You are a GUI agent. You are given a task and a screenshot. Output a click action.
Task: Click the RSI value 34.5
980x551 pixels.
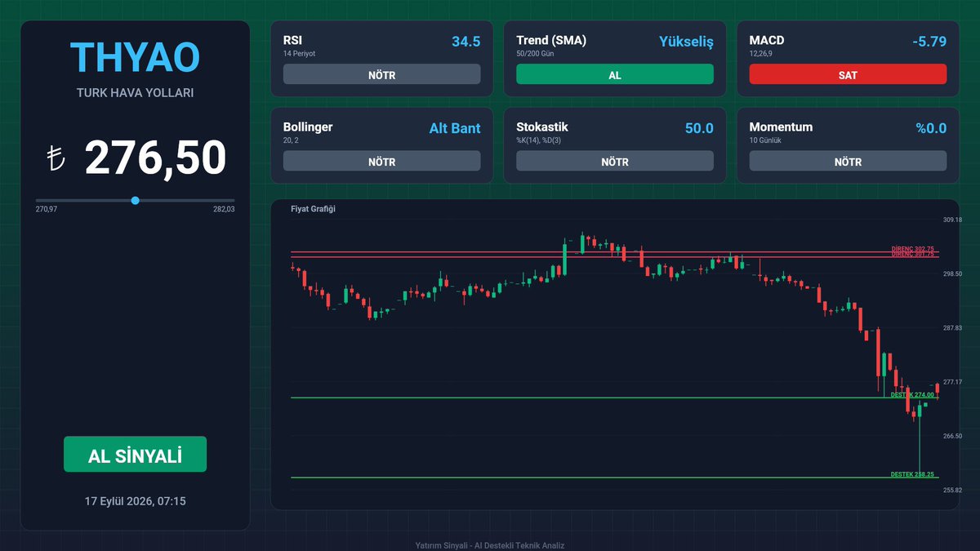coord(465,41)
